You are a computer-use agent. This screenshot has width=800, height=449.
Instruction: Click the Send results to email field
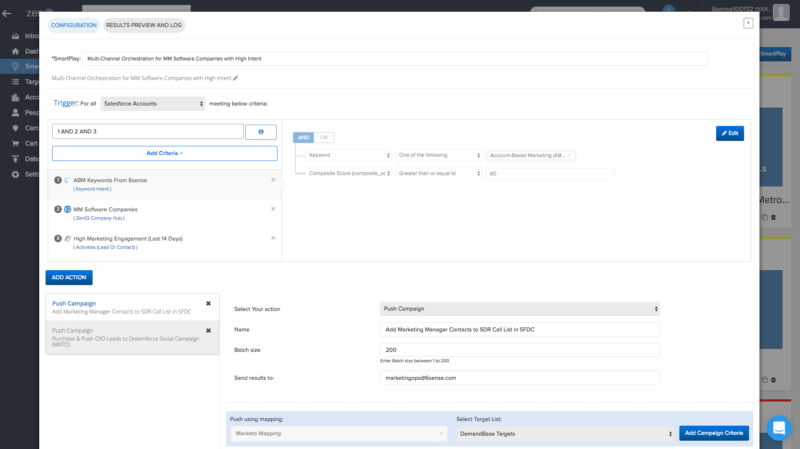click(519, 378)
